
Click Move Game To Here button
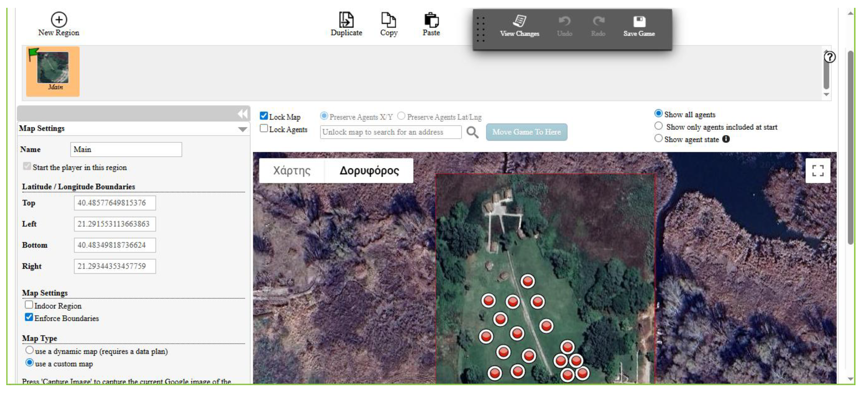(x=526, y=132)
